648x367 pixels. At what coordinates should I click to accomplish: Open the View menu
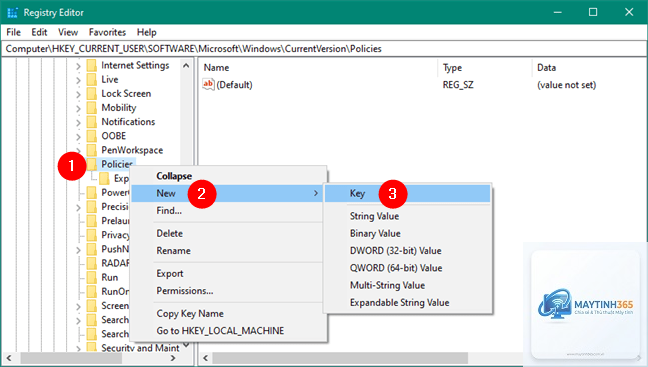pos(68,32)
